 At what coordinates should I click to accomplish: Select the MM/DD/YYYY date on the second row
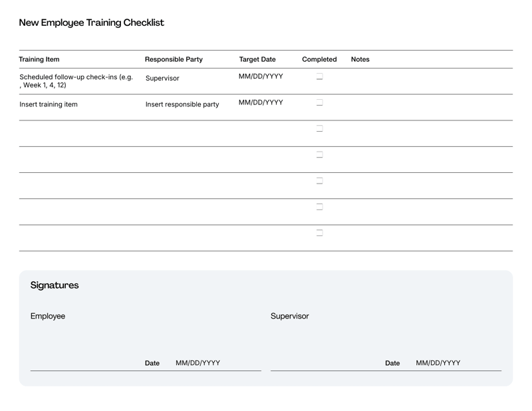[x=260, y=102]
